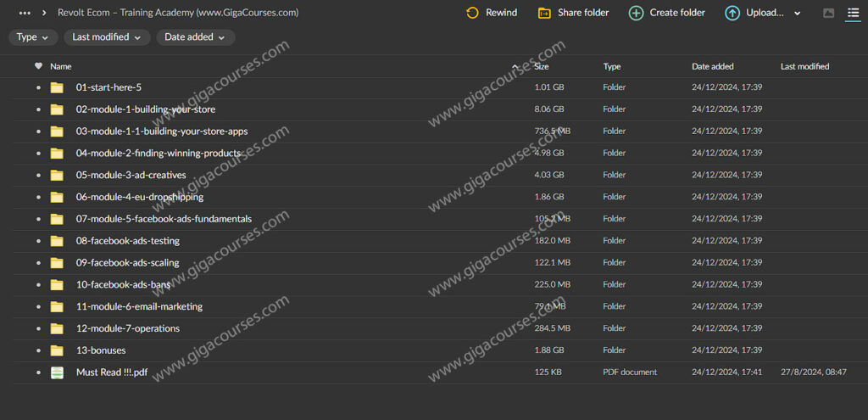The image size is (868, 420).
Task: Click the 09-facebook-ads-scaling folder icon
Action: coord(57,263)
